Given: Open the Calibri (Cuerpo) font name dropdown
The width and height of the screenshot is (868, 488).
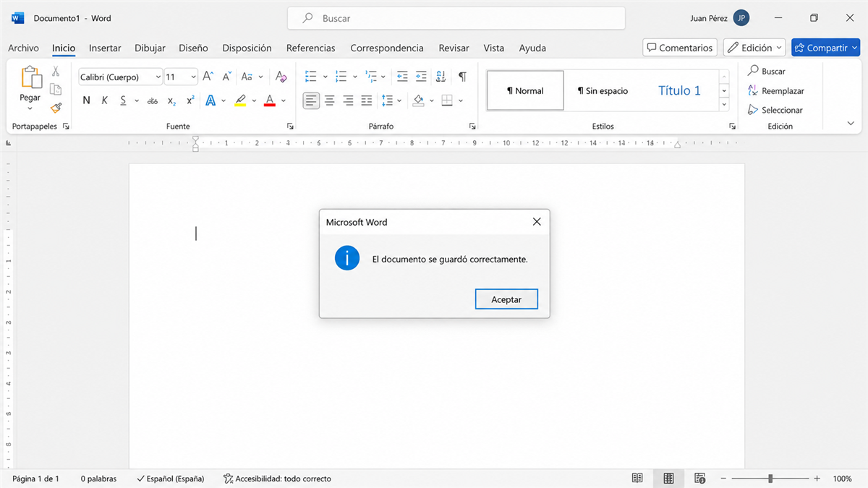Looking at the screenshot, I should [x=158, y=77].
